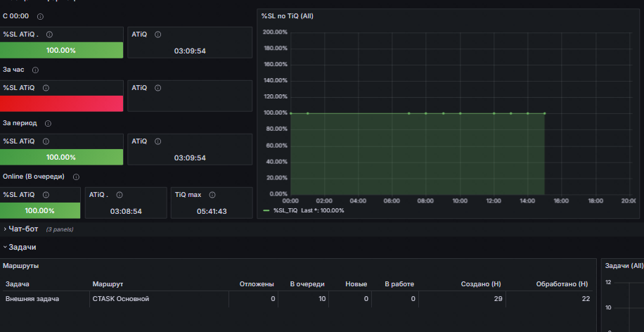Click the green 100.00% gauge under За период
The height and width of the screenshot is (332, 644).
[x=61, y=157]
